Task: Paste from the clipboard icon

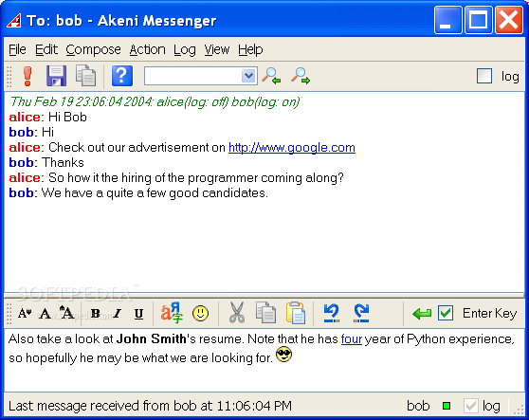Action: click(296, 313)
